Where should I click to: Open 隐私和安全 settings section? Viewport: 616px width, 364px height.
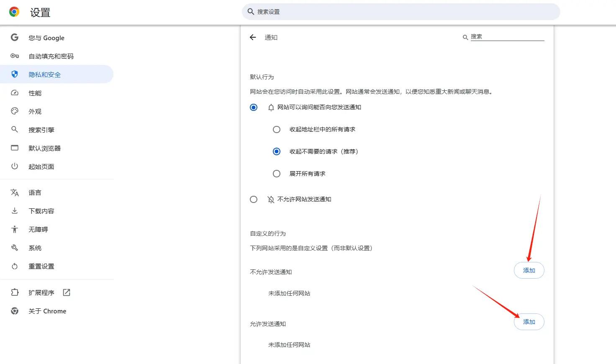tap(57, 74)
